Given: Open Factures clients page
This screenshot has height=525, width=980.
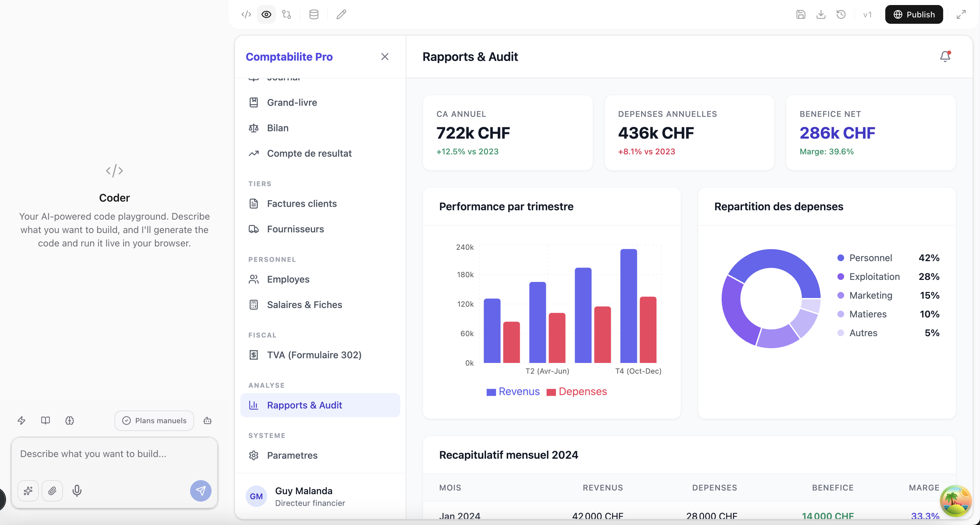Looking at the screenshot, I should coord(320,204).
